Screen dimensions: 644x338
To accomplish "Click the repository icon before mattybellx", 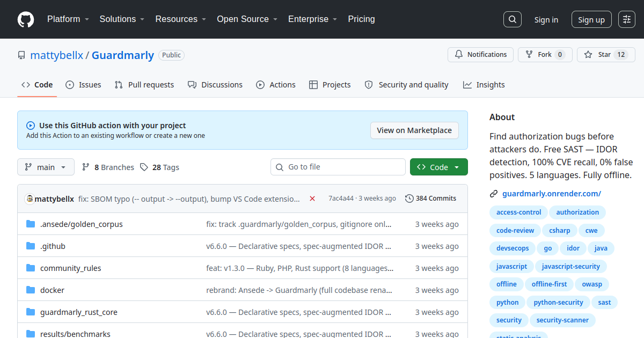I will point(21,55).
